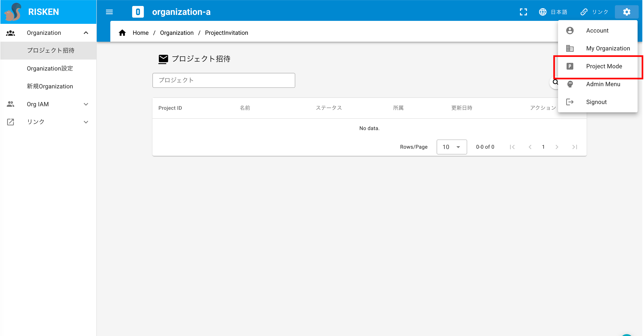
Task: Open the globe language selector icon
Action: click(542, 12)
